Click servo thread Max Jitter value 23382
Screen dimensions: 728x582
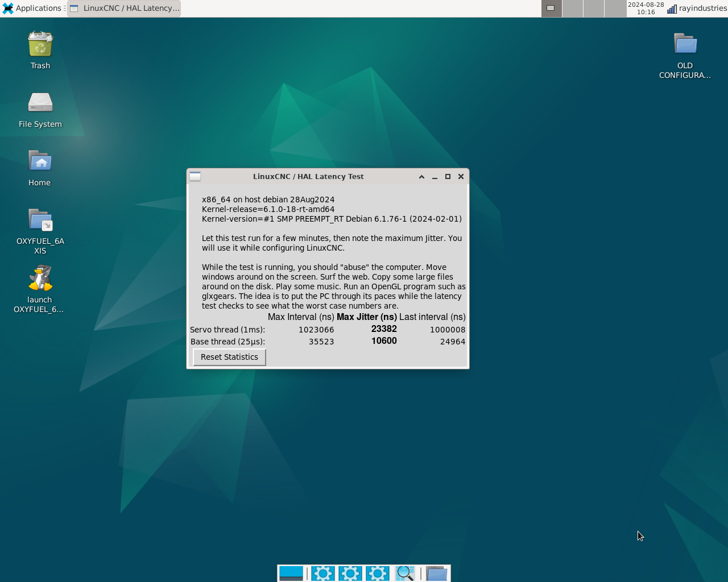tap(384, 329)
